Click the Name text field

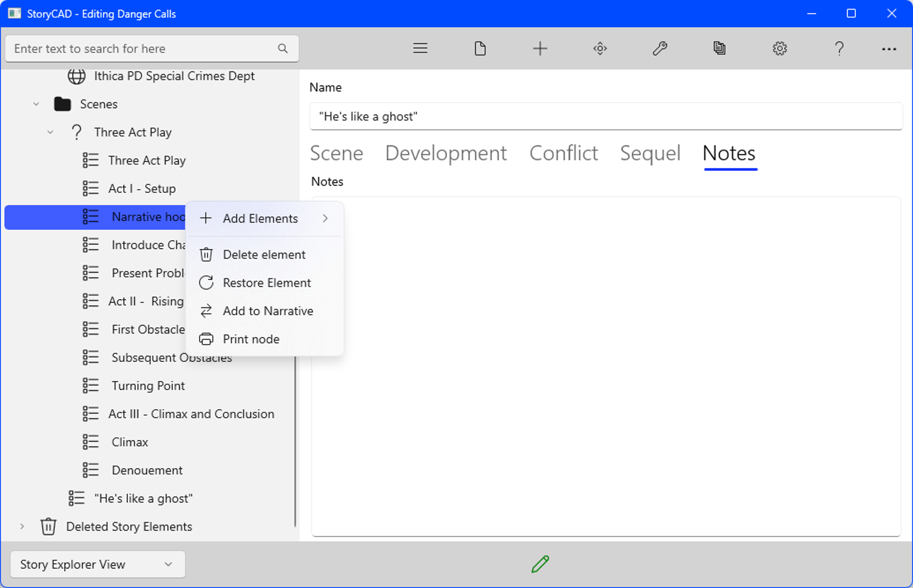[605, 116]
